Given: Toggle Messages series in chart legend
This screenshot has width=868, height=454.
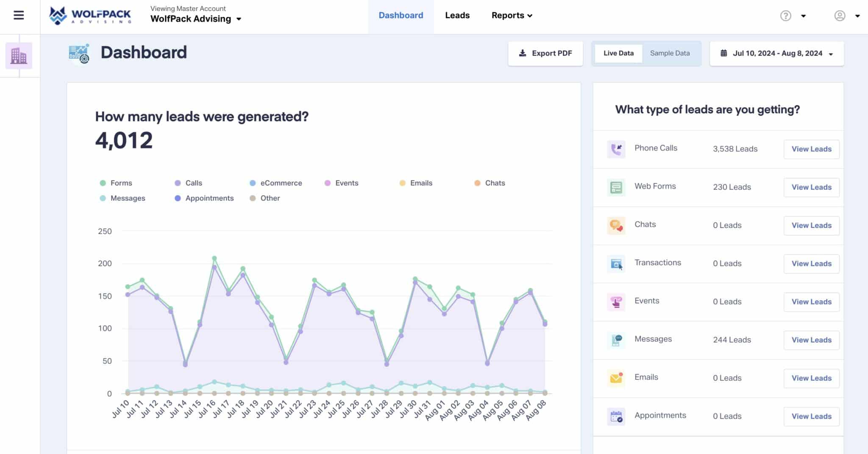Looking at the screenshot, I should tap(122, 198).
